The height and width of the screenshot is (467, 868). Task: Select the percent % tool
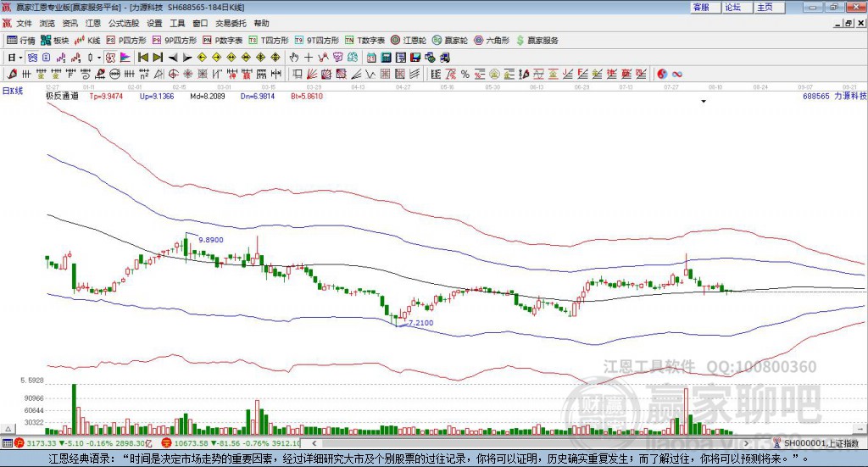(465, 74)
